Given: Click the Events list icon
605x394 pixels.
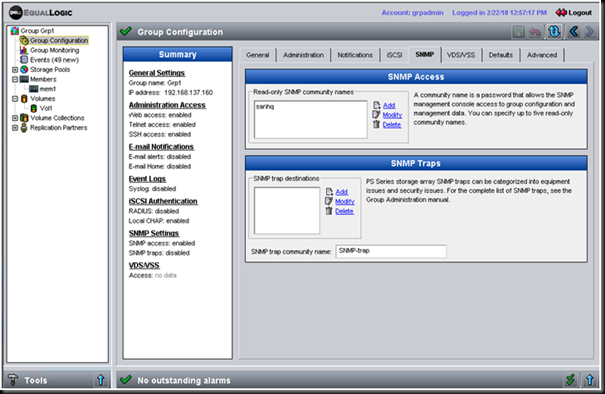Looking at the screenshot, I should [x=24, y=60].
